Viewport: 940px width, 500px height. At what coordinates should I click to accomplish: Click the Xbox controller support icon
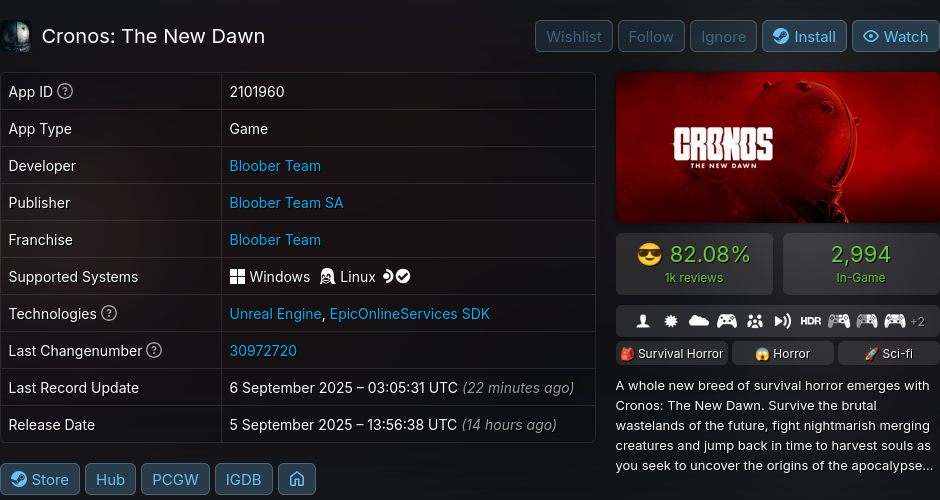pos(727,321)
